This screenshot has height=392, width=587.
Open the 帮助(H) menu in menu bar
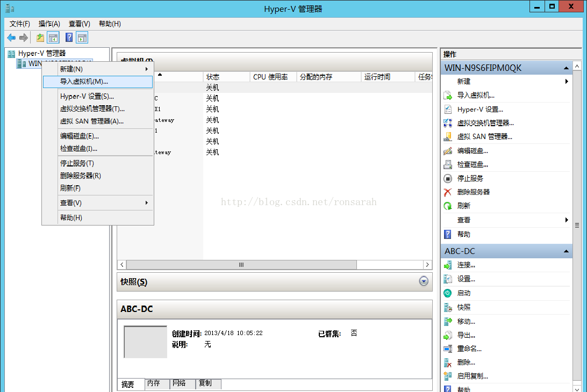tap(110, 24)
